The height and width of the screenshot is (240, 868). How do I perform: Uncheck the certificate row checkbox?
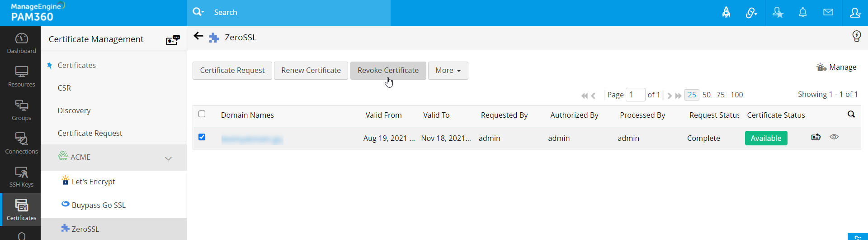tap(202, 137)
